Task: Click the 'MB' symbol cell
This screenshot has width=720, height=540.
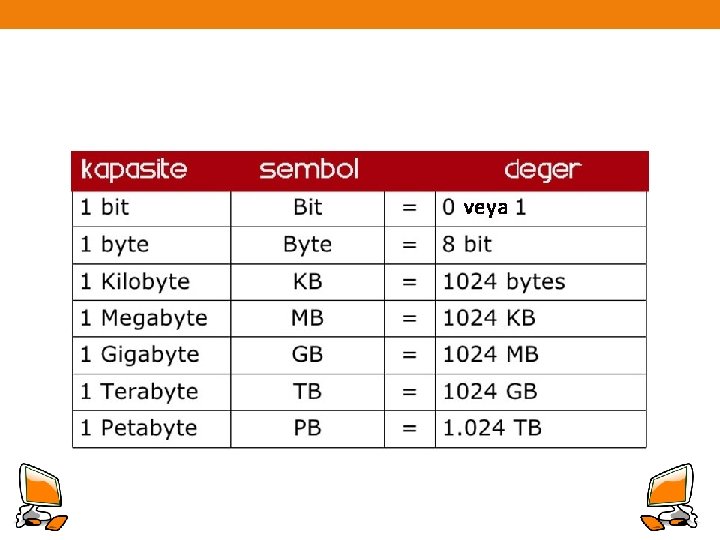Action: click(308, 318)
